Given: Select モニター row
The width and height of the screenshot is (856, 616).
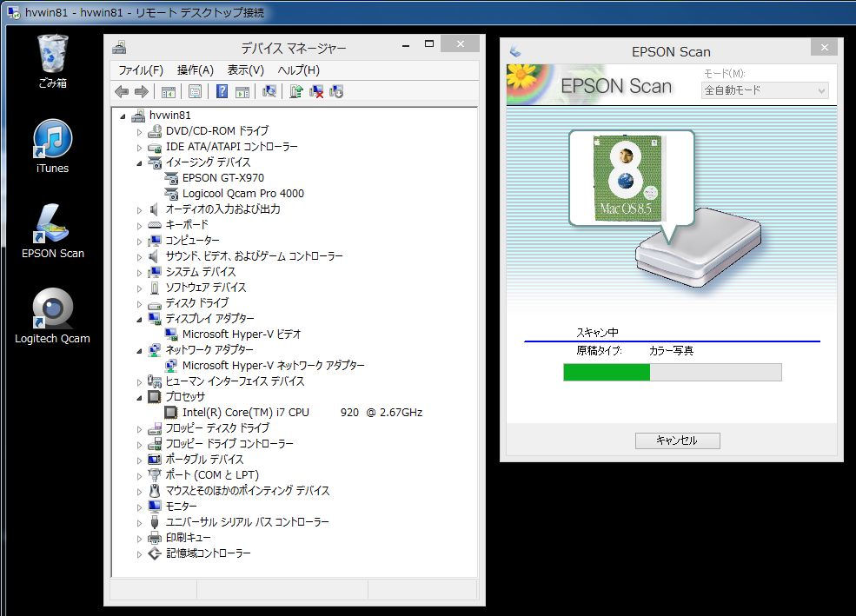Looking at the screenshot, I should click(x=181, y=507).
